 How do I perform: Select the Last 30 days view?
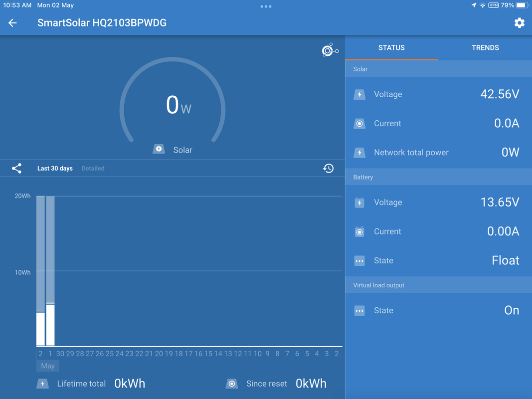[x=55, y=168]
